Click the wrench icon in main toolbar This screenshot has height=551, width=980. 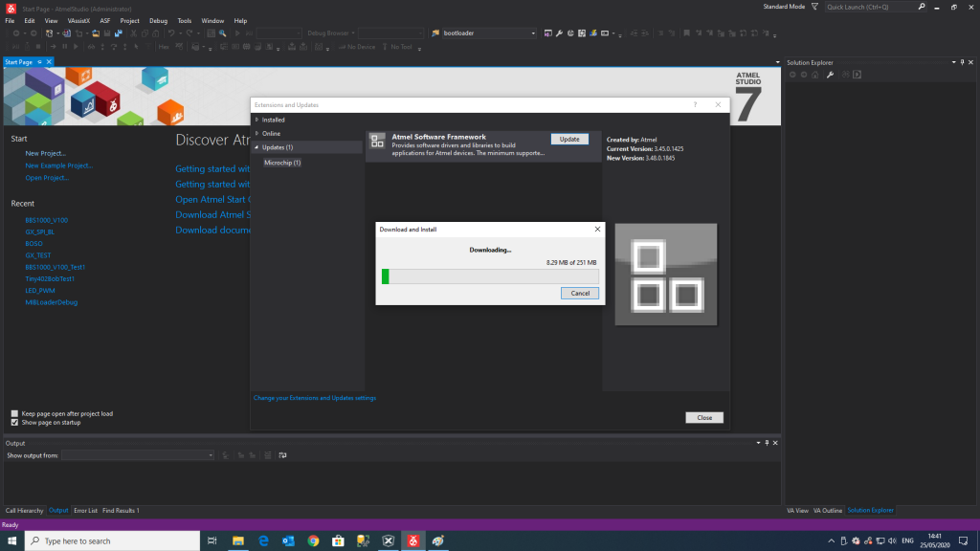point(559,33)
